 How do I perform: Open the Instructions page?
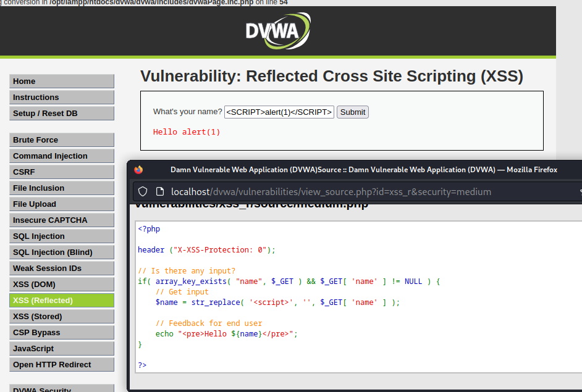pos(62,97)
